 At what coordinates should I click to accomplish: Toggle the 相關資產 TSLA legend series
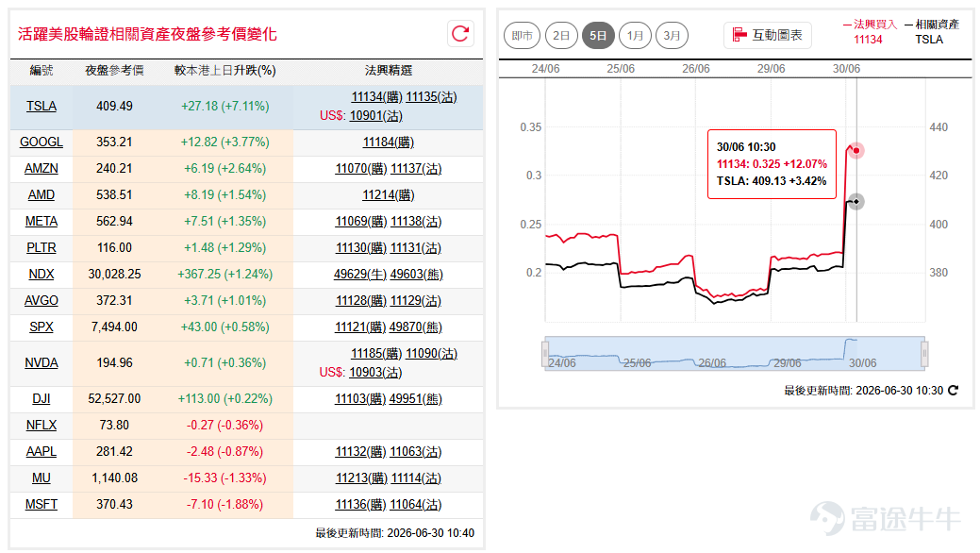(931, 32)
